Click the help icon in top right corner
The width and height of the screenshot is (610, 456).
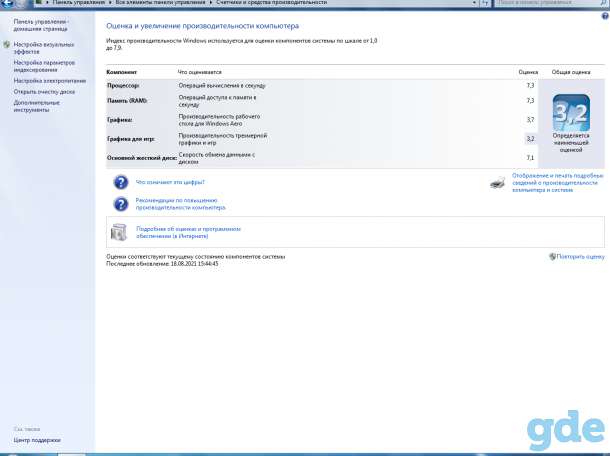605,16
